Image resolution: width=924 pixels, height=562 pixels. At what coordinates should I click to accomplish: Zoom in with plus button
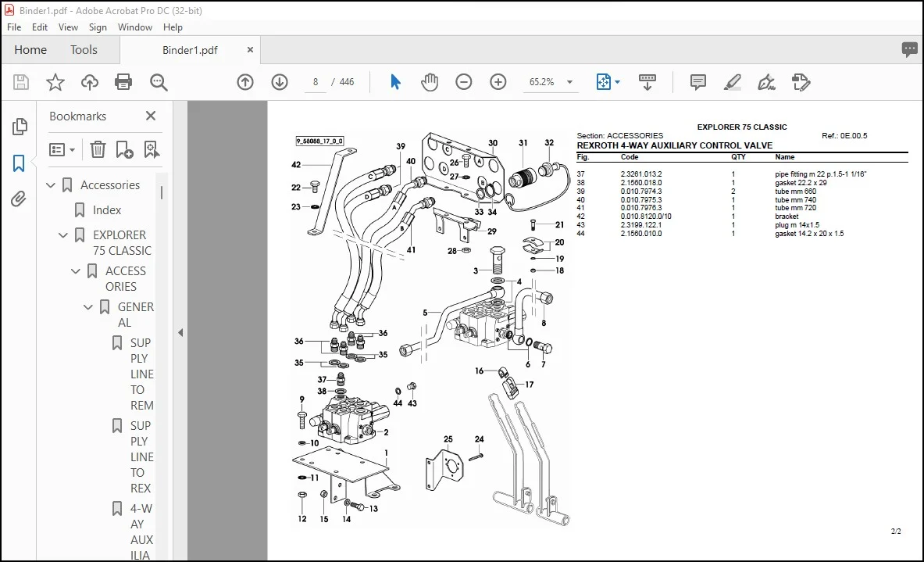point(498,82)
